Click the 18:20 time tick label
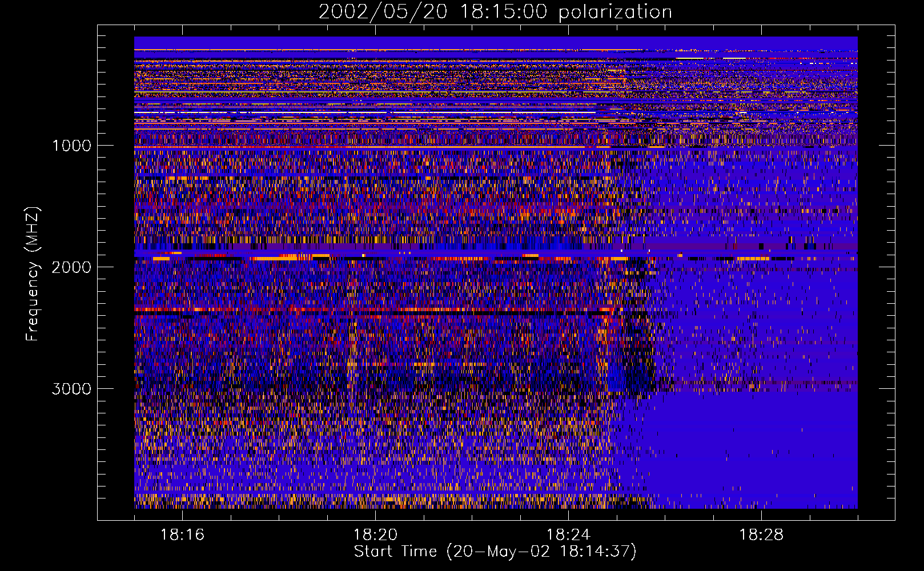924x571 pixels. [x=375, y=535]
